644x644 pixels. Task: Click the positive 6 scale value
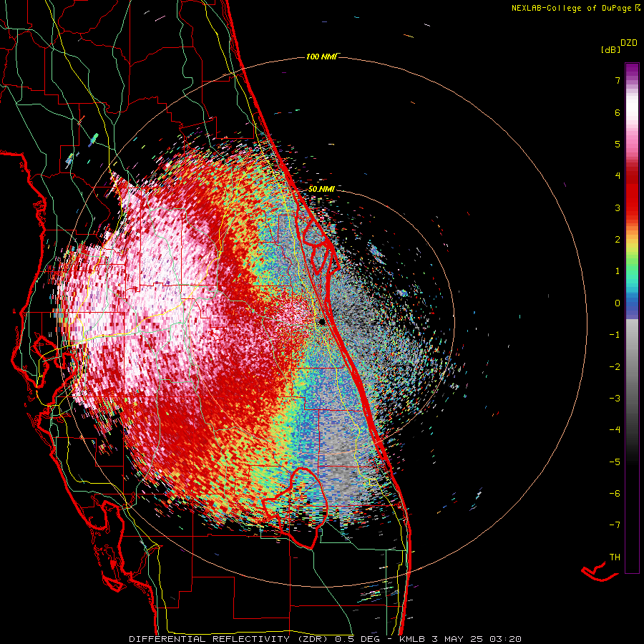[x=618, y=112]
